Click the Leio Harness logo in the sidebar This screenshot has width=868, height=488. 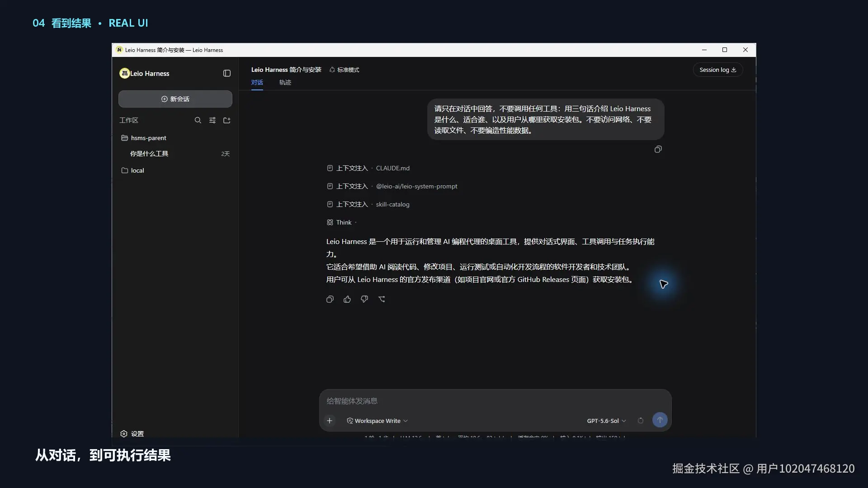tap(124, 73)
